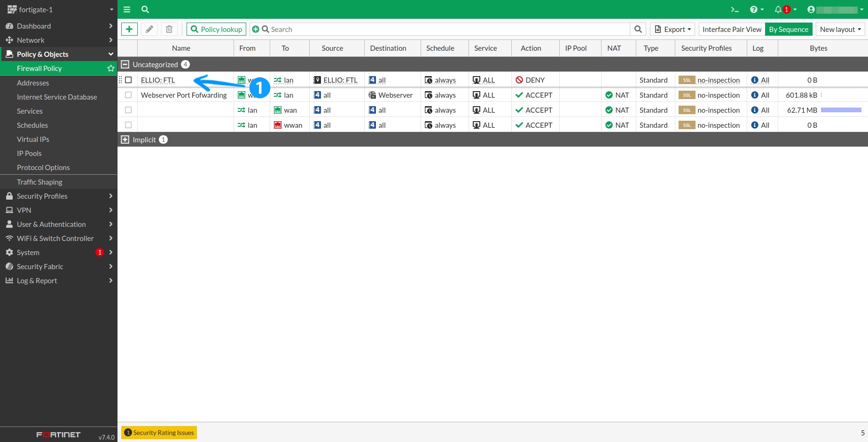Image resolution: width=868 pixels, height=442 pixels.
Task: Select the Webserver Port Fowarding row checkbox
Action: pyautogui.click(x=128, y=95)
